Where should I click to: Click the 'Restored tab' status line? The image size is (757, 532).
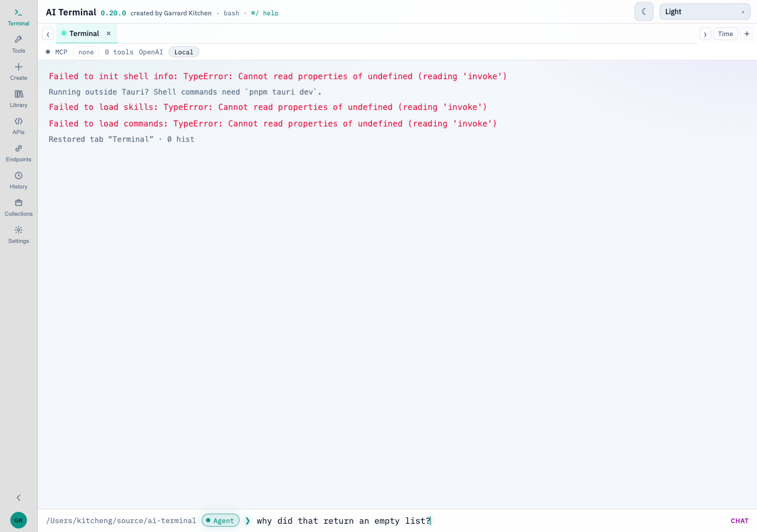(x=121, y=140)
